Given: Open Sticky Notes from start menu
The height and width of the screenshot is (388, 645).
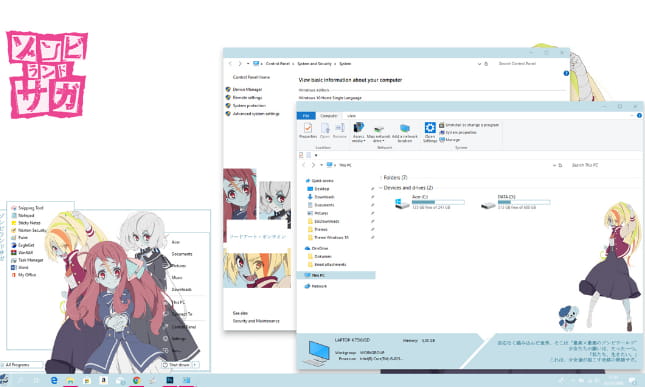Looking at the screenshot, I should pos(26,223).
